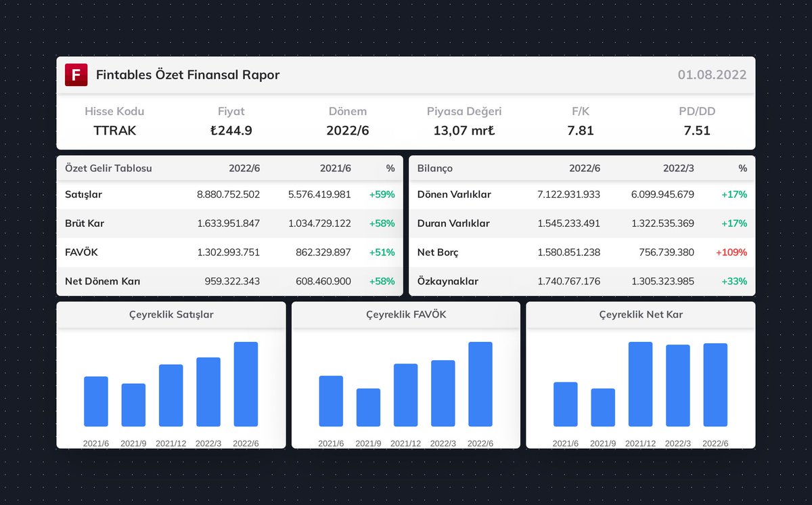
Task: Click the Duran Varlıklar row label
Action: 453,223
